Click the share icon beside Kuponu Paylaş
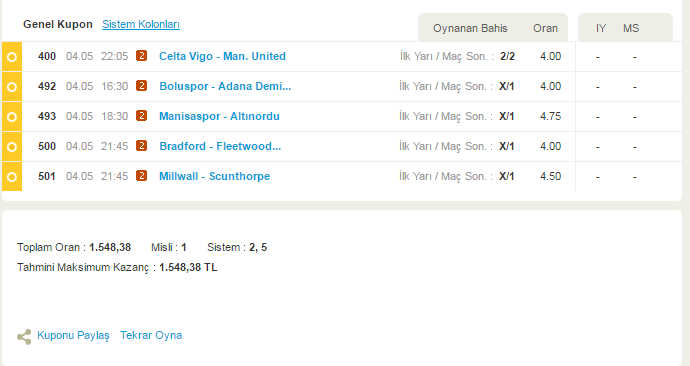Viewport: 690px width, 366px height. coord(24,337)
